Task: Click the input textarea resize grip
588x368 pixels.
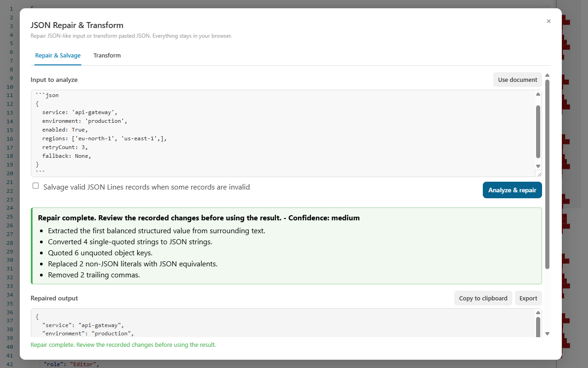Action: [x=538, y=173]
